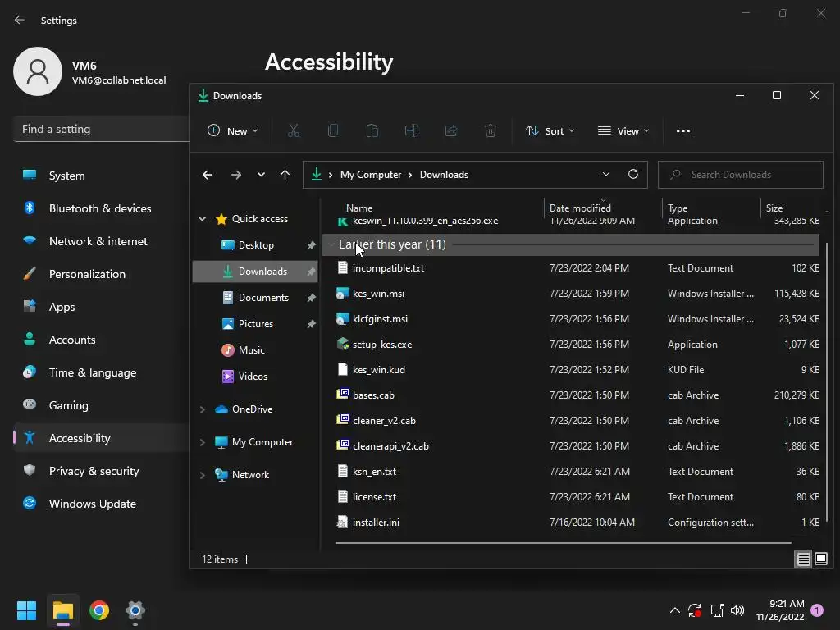Click the Search Downloads field
Screen dimensions: 840x630
(x=741, y=175)
